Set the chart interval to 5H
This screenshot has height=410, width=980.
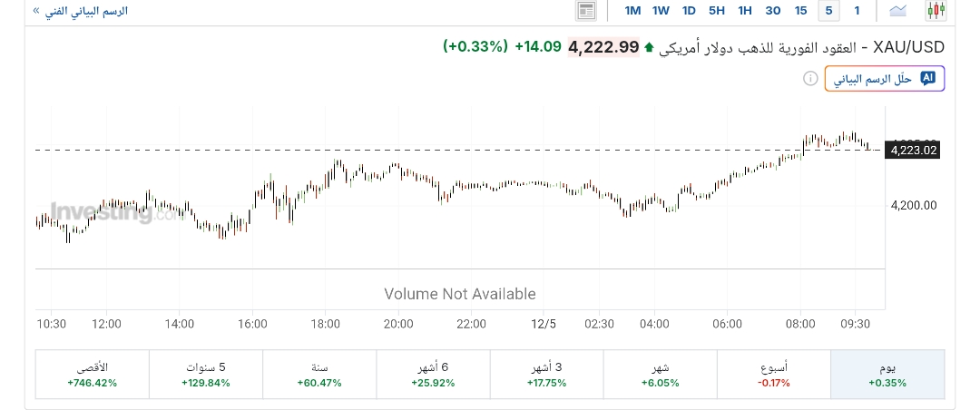pyautogui.click(x=717, y=11)
